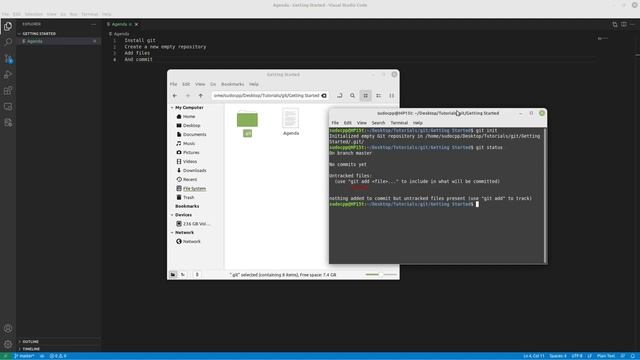Open Documents in the file manager sidebar
The image size is (640, 360).
click(x=194, y=134)
